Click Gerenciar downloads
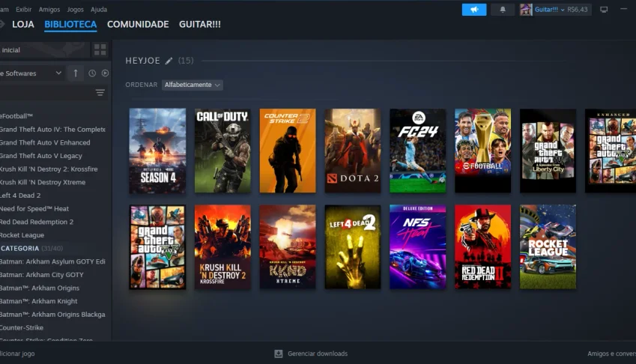Image resolution: width=636 pixels, height=364 pixels. [318, 354]
